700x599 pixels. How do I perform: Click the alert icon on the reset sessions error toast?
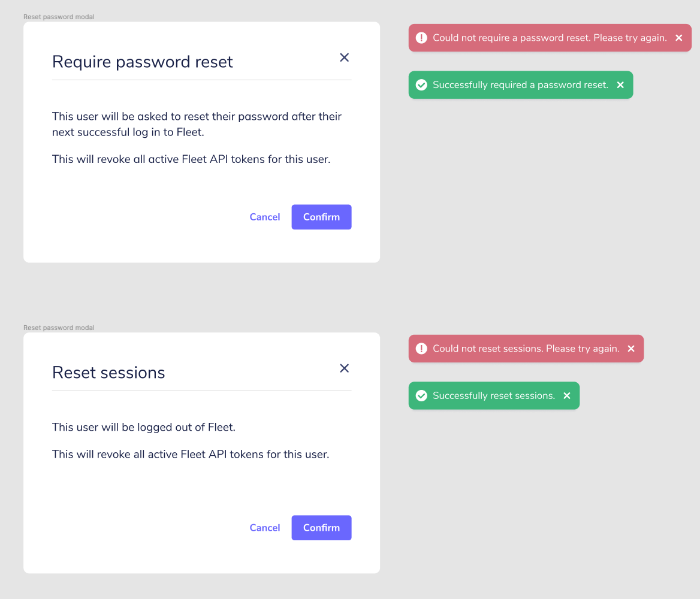pos(421,349)
